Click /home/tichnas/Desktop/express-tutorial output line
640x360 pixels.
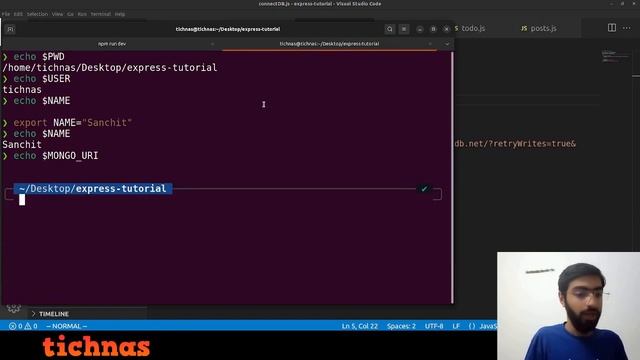(110, 68)
